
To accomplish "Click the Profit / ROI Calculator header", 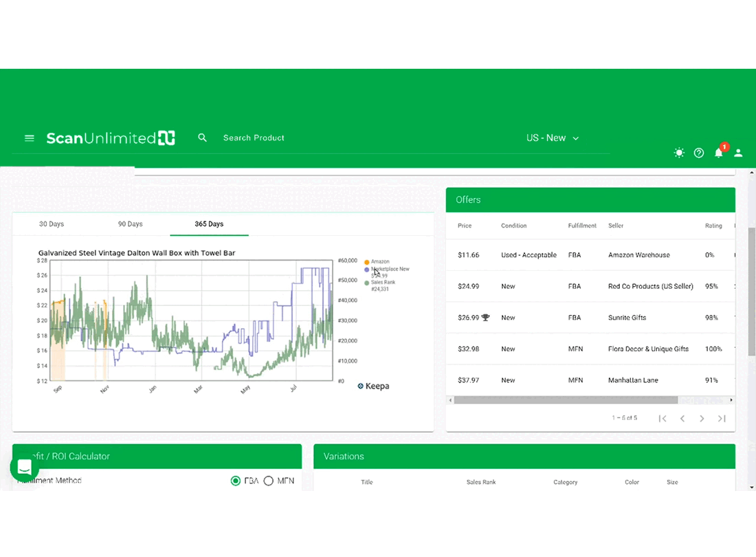I will pyautogui.click(x=157, y=456).
